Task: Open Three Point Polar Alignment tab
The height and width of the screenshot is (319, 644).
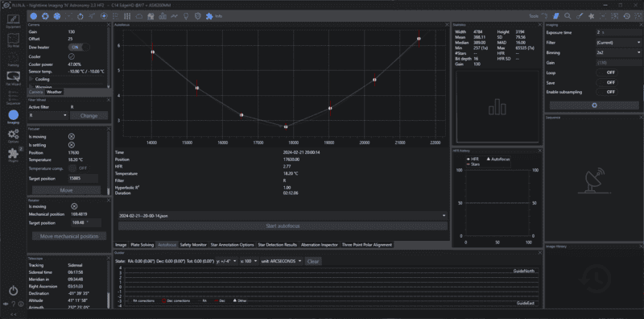Action: [367, 245]
